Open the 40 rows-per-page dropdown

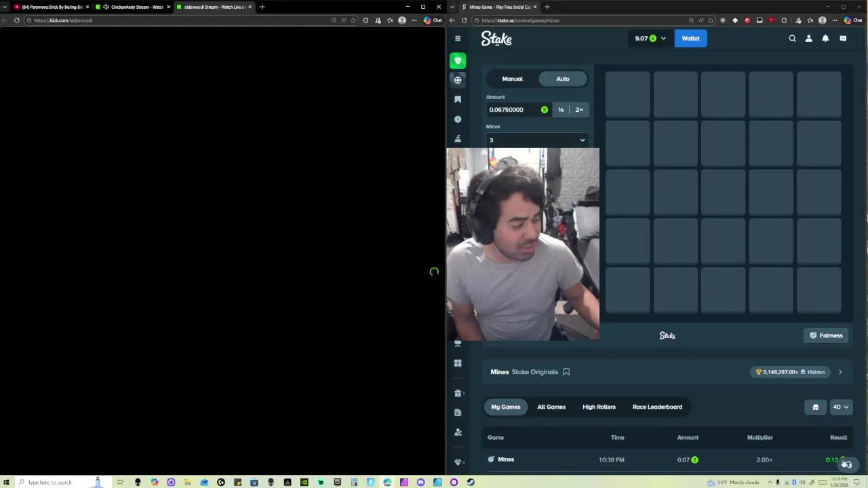tap(840, 407)
